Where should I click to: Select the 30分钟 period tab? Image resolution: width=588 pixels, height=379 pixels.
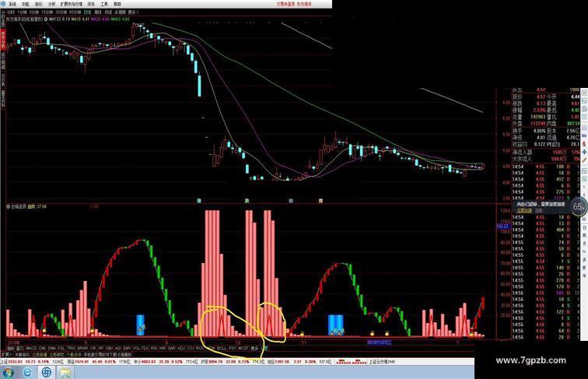(61, 12)
